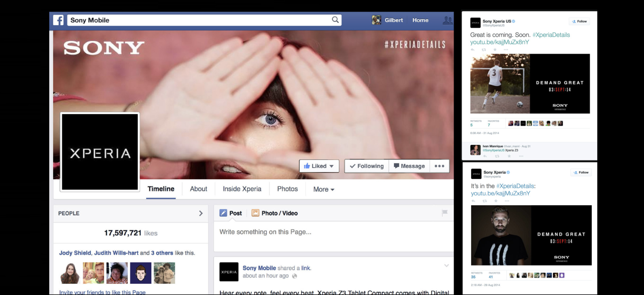Viewport: 644px width, 295px height.
Task: Click the cartoon face friend photo
Action: tap(141, 273)
